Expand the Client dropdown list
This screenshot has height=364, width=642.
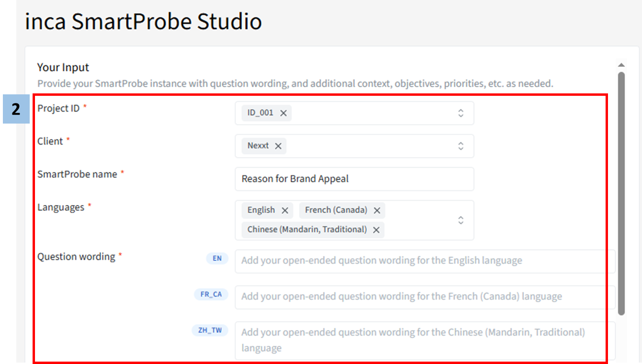(x=460, y=146)
